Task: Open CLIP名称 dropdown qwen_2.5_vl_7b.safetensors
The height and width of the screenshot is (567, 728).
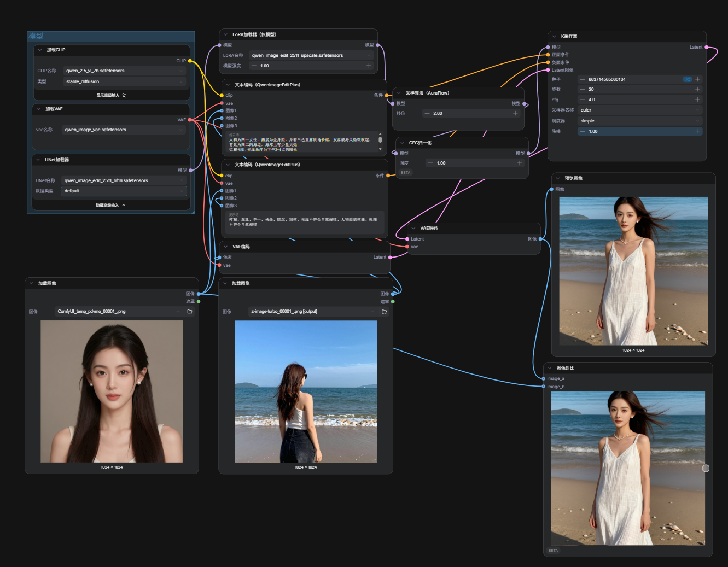Action: 124,71
